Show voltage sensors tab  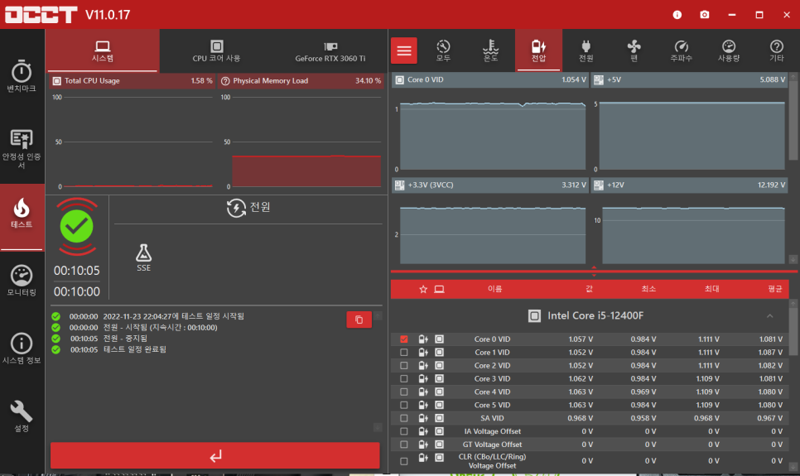coord(538,51)
